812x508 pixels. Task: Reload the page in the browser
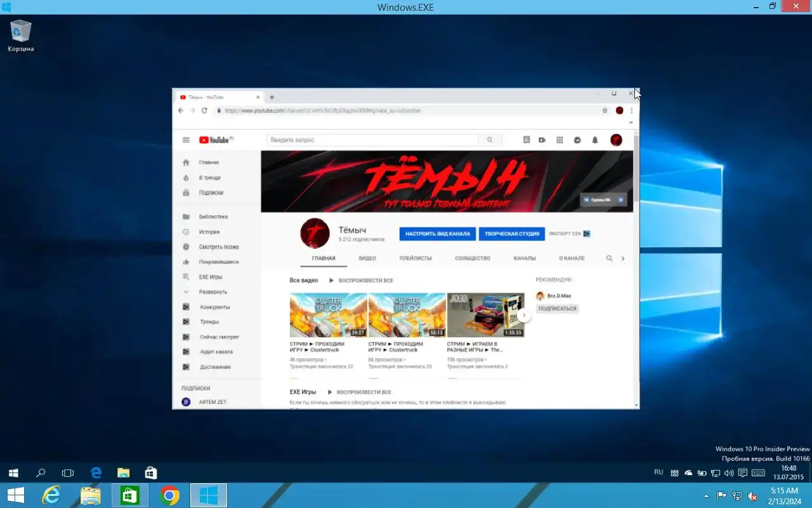(x=204, y=110)
